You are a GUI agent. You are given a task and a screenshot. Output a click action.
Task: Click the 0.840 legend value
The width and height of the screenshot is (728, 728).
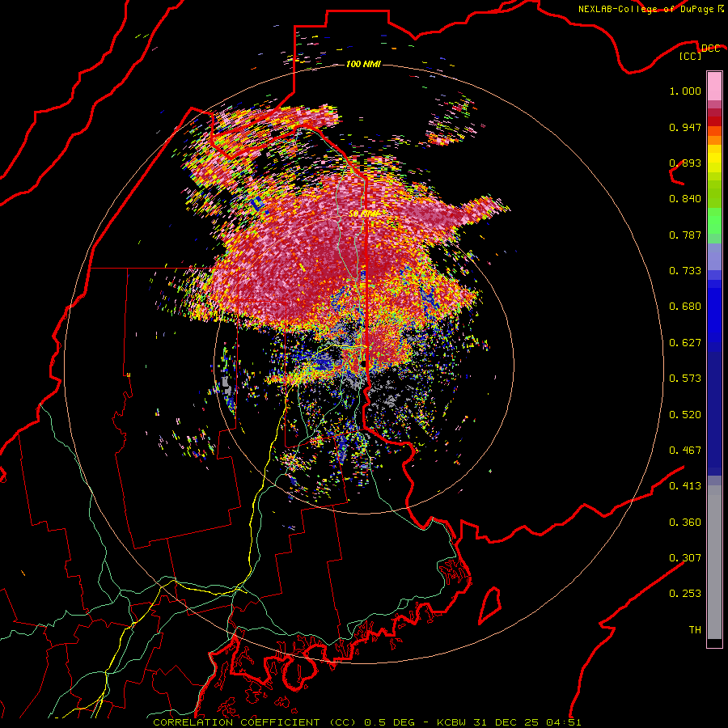[x=685, y=199]
